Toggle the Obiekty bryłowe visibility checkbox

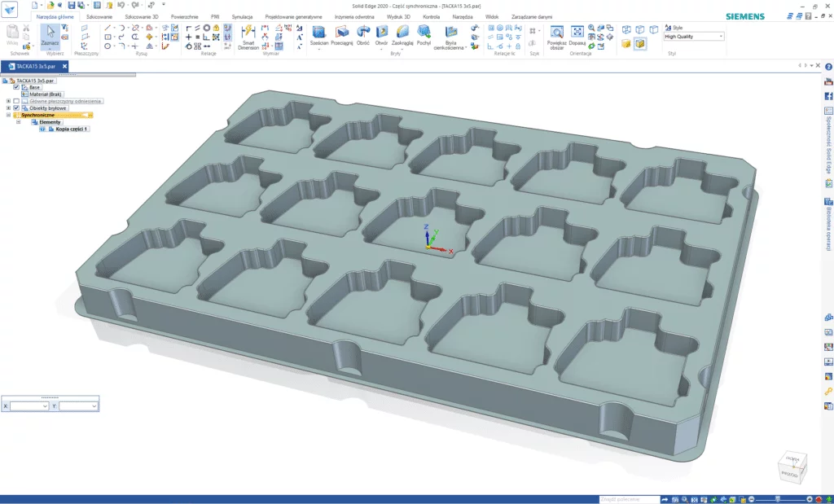[16, 107]
